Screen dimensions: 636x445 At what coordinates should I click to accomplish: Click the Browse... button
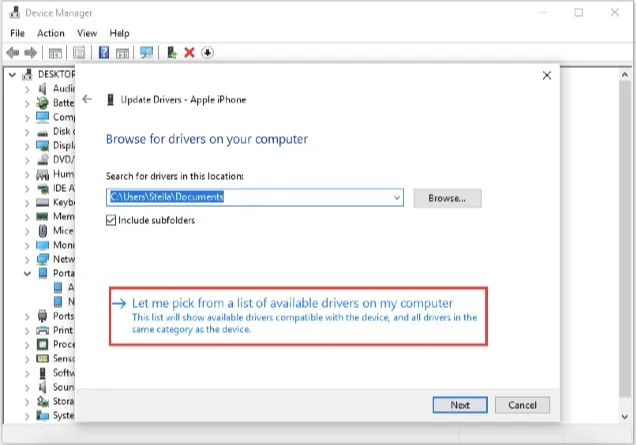[447, 198]
